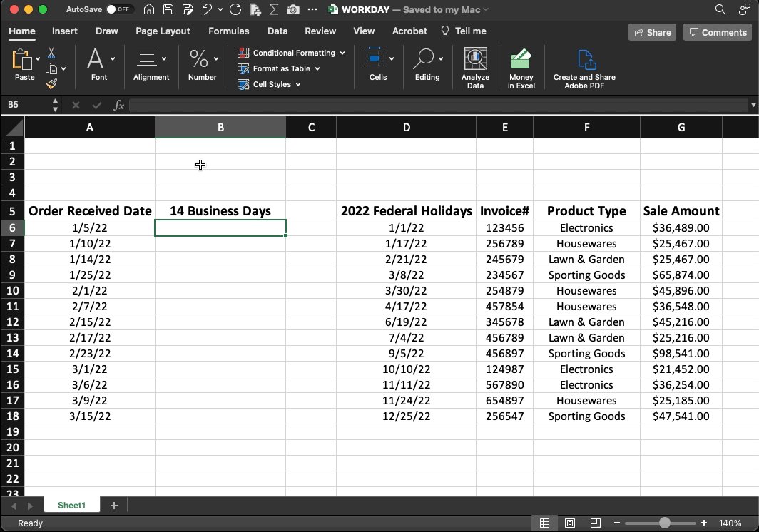Click in the formula bar input
The image size is (759, 532).
(438, 105)
